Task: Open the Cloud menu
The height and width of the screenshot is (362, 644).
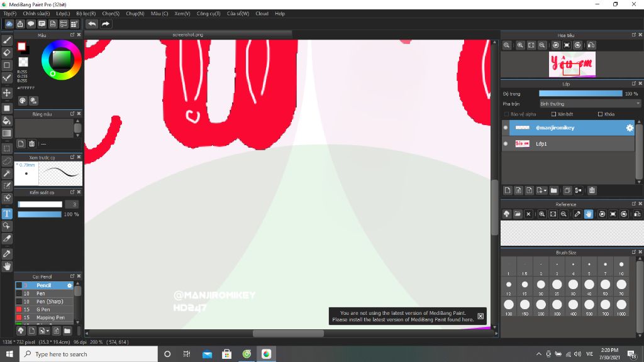Action: point(262,14)
